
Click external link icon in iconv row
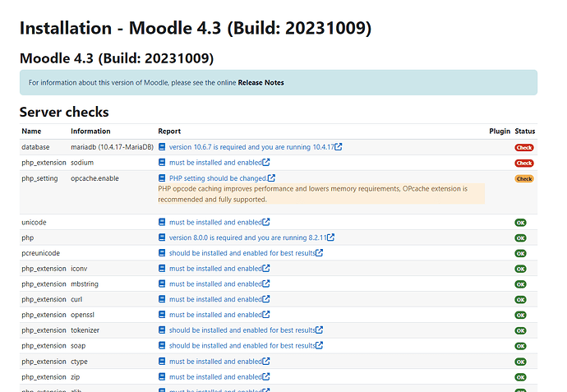(265, 268)
